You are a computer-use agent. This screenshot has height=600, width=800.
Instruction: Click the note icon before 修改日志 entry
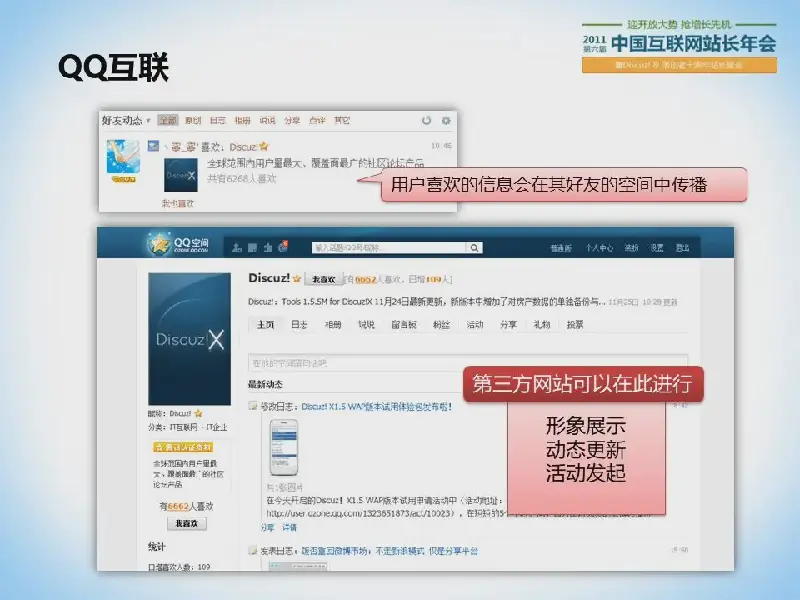[253, 406]
